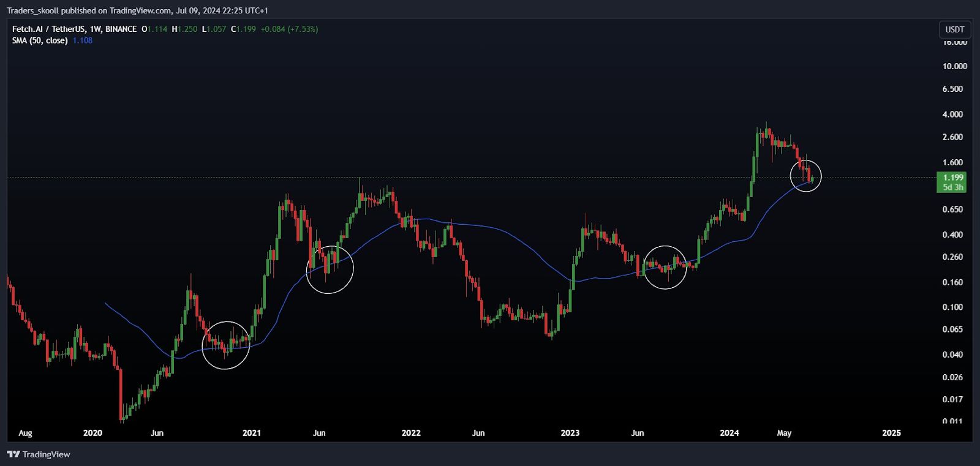Click the 2020 label on time axis
This screenshot has height=466, width=980.
92,433
